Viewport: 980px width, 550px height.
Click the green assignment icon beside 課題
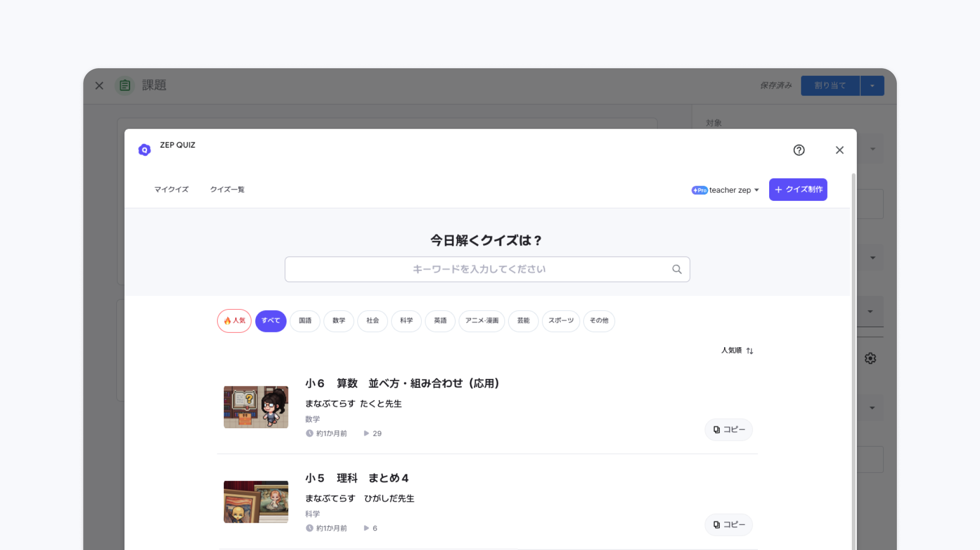[x=125, y=85]
